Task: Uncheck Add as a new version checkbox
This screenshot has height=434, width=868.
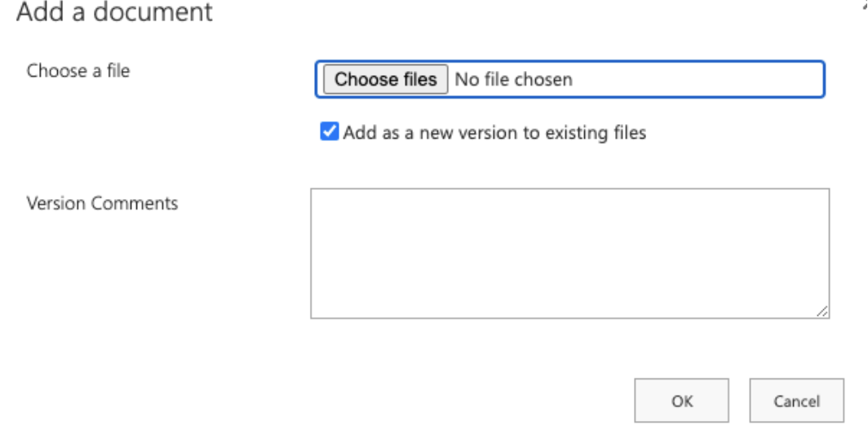Action: click(x=330, y=132)
